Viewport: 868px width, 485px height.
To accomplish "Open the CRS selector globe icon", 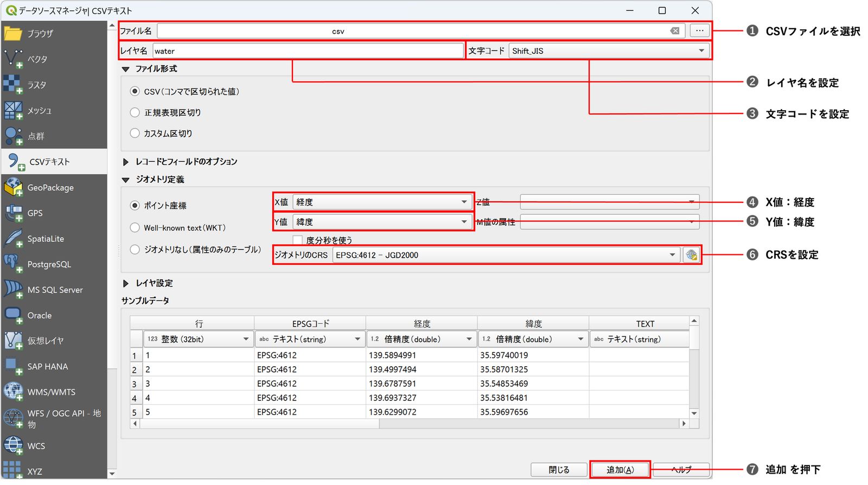I will 691,255.
